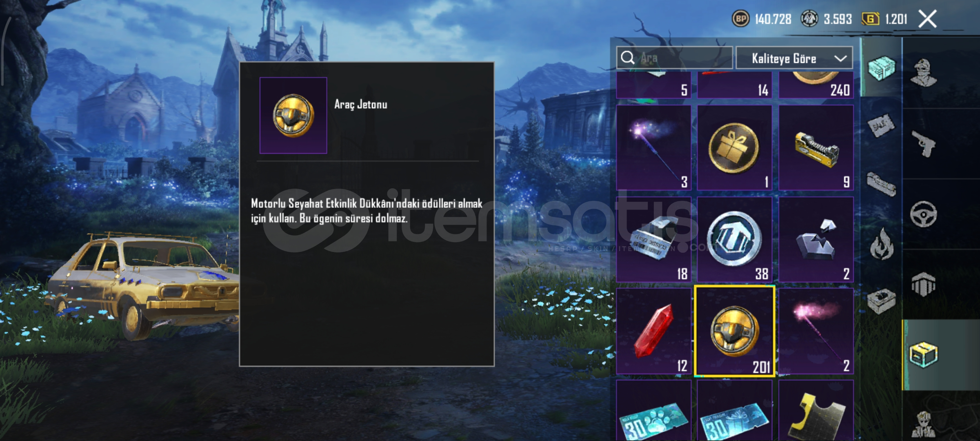Click the Ara search field
This screenshot has height=441, width=980.
[674, 58]
